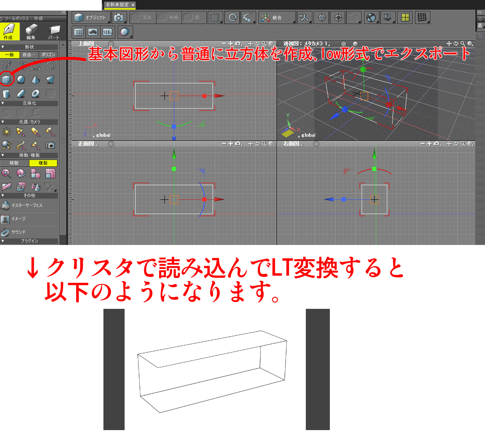Select the rectangle shape tool

(35, 66)
